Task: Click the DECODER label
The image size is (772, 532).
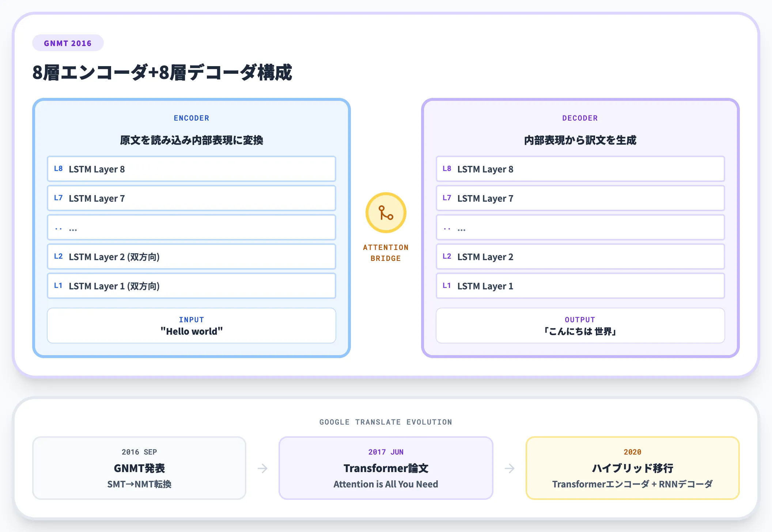Action: (580, 118)
